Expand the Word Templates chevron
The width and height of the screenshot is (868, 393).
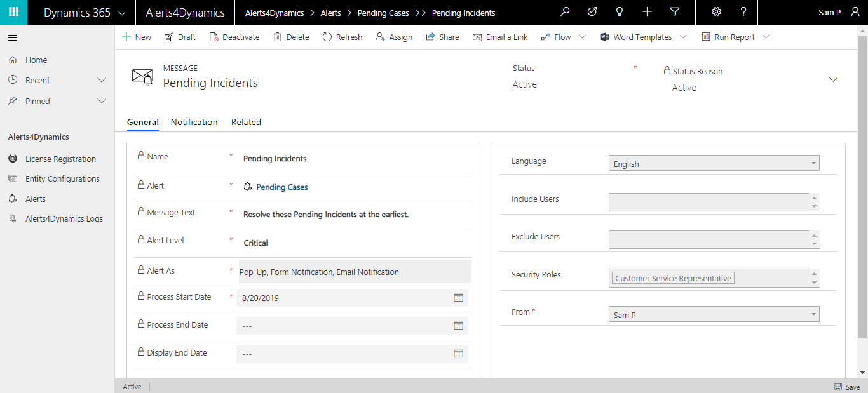tap(683, 37)
